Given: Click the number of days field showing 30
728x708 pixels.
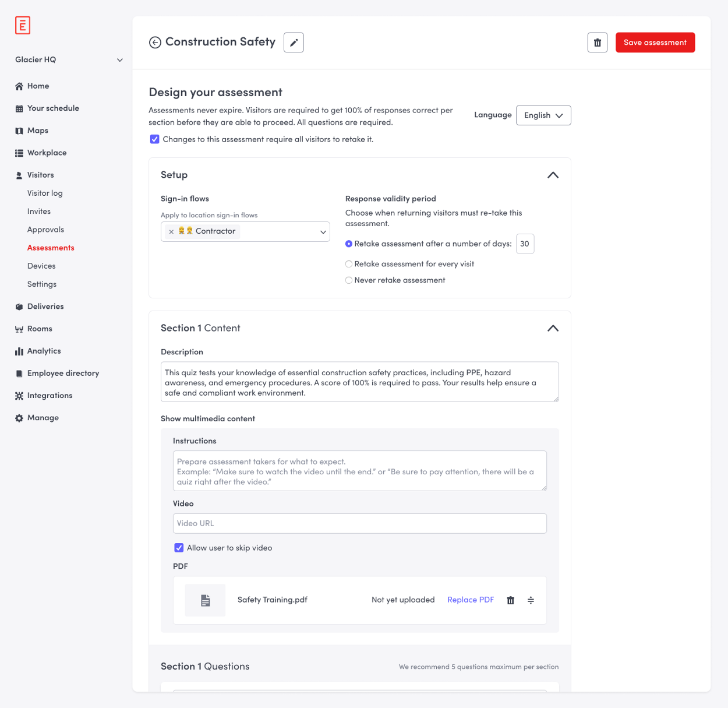Looking at the screenshot, I should (525, 244).
